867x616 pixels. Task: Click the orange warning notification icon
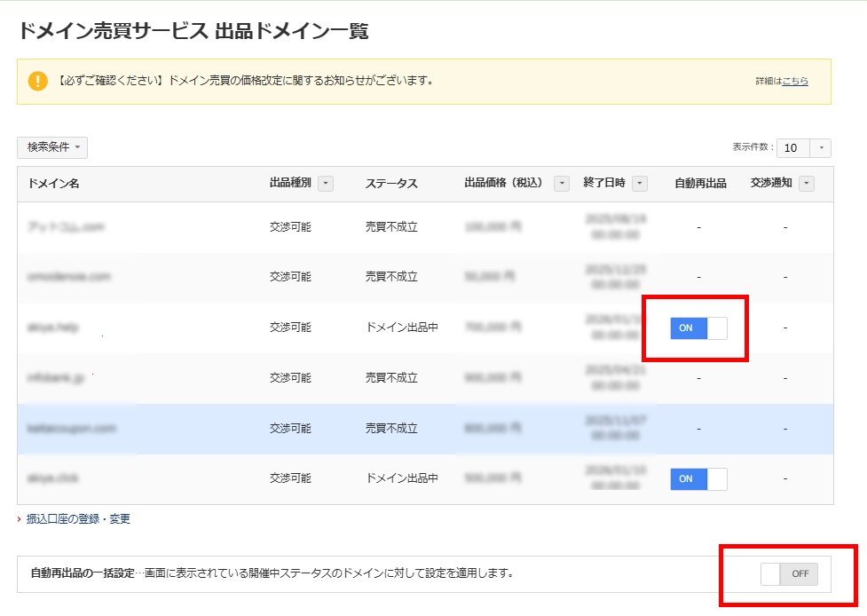(36, 79)
